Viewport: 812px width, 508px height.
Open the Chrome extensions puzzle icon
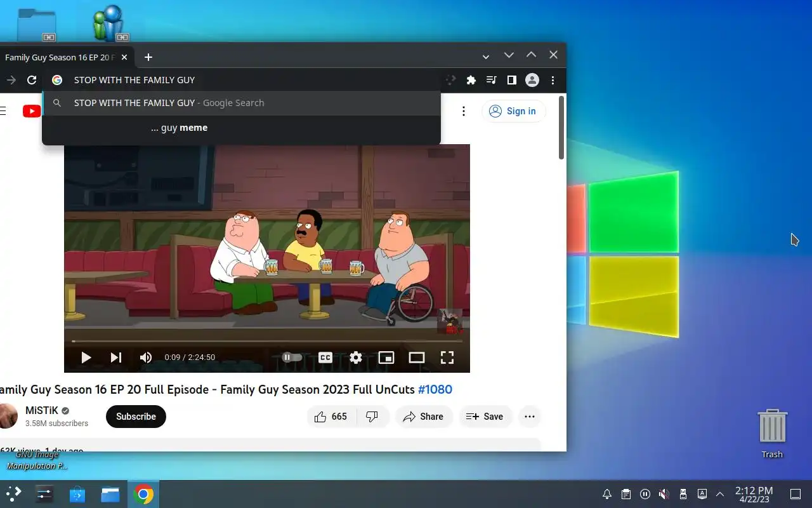[x=471, y=80]
